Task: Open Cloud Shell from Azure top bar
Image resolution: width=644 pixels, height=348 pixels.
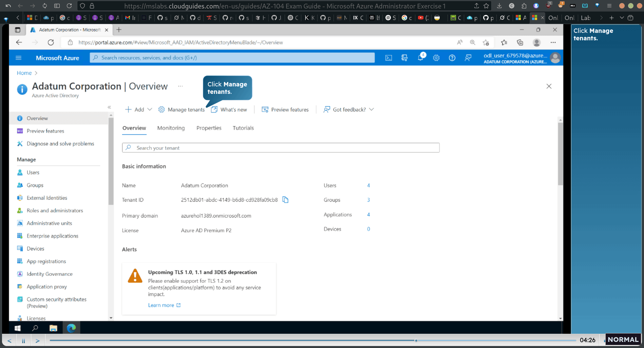Action: point(389,58)
